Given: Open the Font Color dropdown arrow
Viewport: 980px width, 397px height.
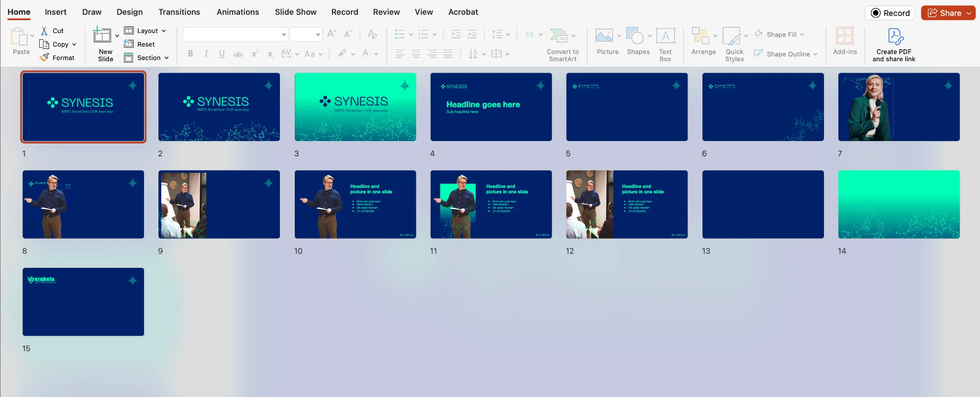Looking at the screenshot, I should pos(377,54).
